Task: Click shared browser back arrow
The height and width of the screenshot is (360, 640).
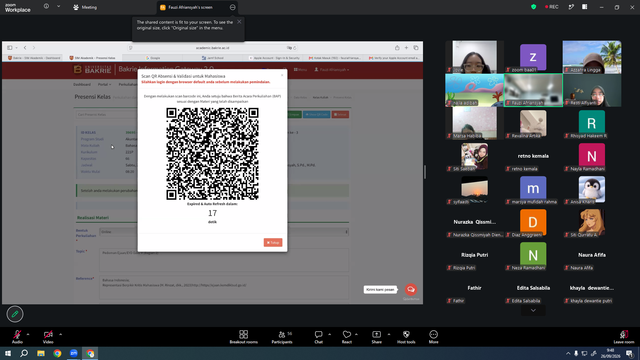Action: click(x=25, y=48)
